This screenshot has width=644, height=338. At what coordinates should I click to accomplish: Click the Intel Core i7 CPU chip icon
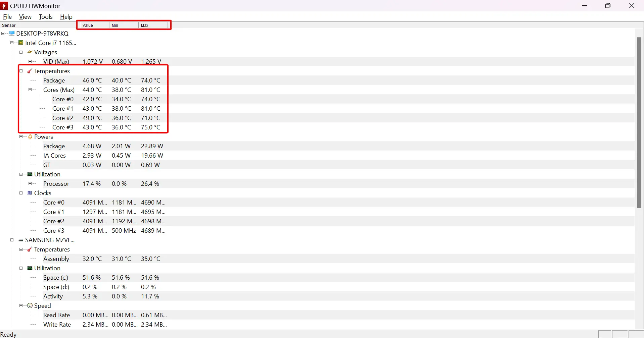pyautogui.click(x=21, y=43)
